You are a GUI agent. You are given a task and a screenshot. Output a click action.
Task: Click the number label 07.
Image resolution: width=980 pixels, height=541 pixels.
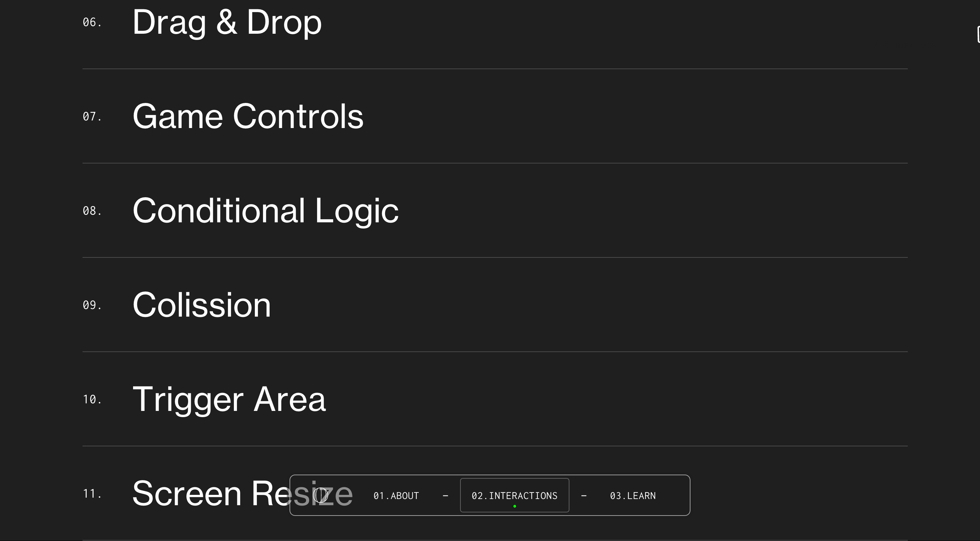(x=92, y=117)
